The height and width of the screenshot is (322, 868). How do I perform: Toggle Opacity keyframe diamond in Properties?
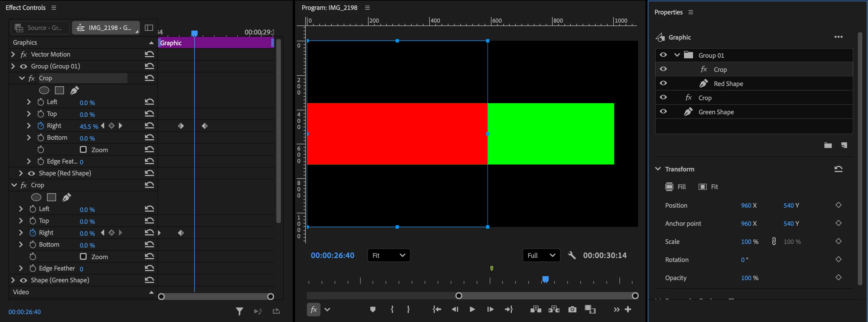(x=839, y=278)
